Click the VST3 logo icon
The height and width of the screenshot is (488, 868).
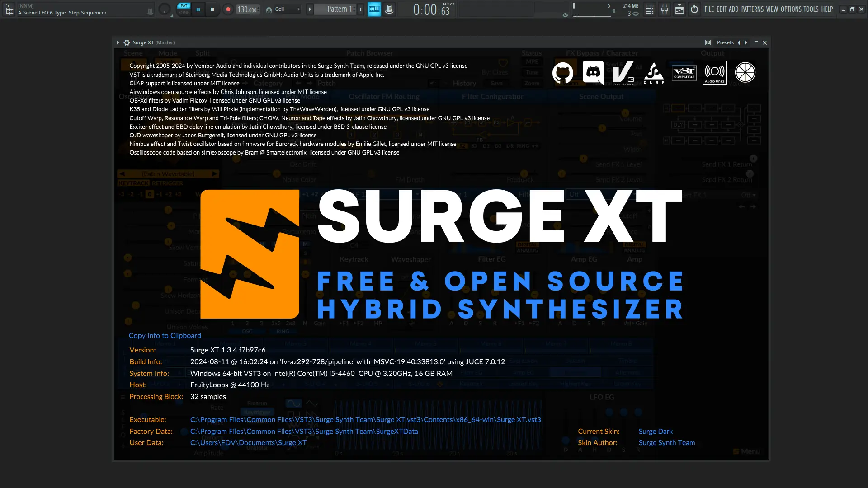(623, 73)
